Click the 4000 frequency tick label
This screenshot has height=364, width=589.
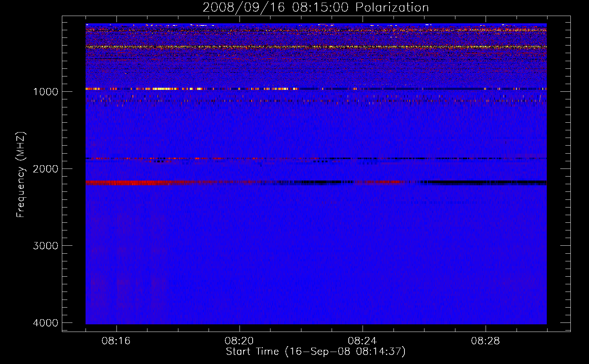click(46, 323)
